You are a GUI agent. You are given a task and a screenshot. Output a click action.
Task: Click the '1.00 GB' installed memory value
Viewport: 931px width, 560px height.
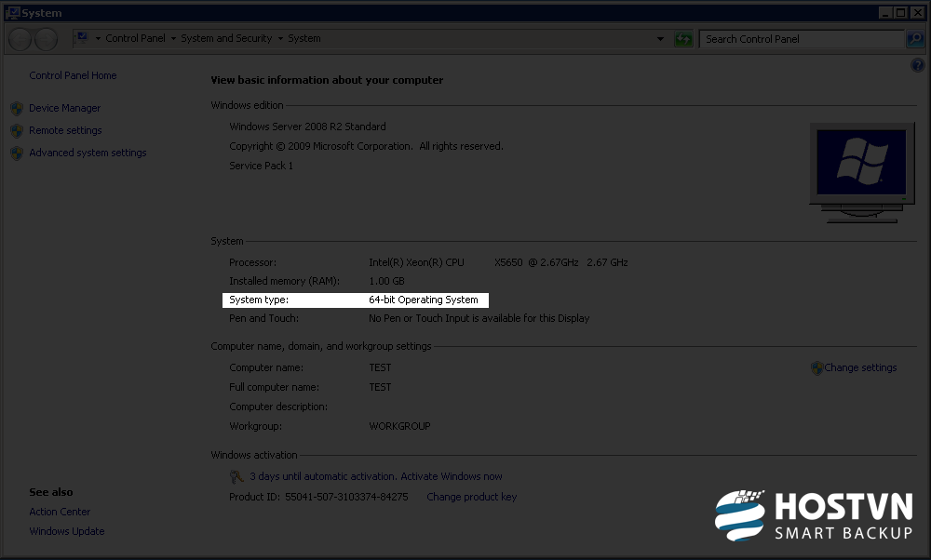[x=386, y=281]
